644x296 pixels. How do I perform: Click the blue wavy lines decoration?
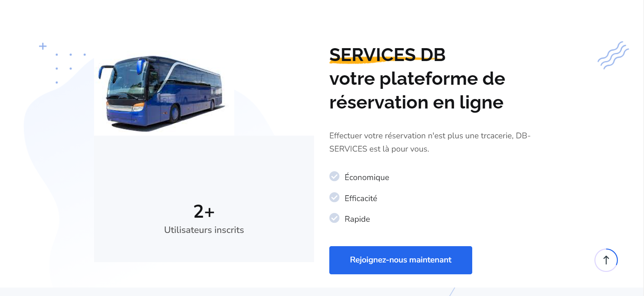point(613,55)
